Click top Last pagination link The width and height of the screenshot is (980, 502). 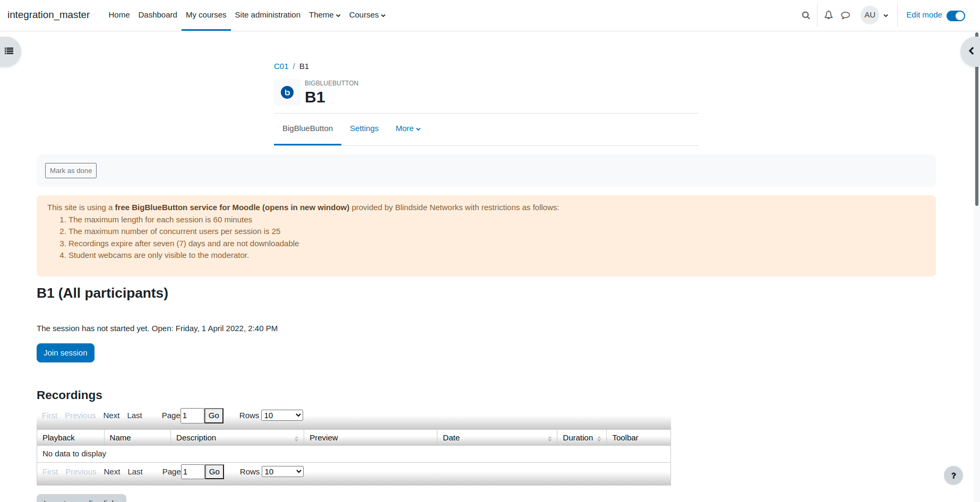pyautogui.click(x=135, y=416)
